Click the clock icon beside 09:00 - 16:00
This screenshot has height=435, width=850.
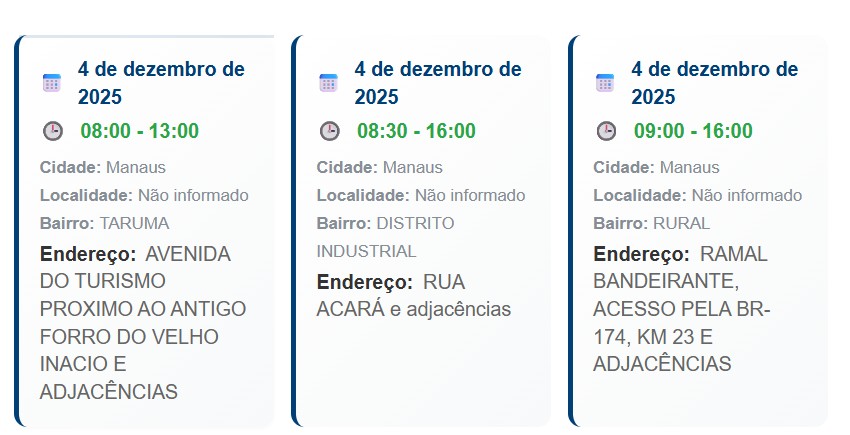[606, 131]
